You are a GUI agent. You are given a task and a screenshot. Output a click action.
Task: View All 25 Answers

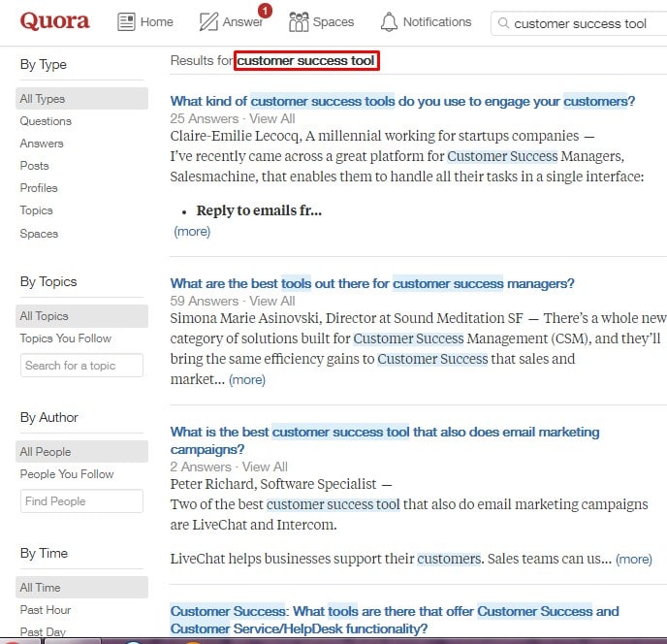272,118
